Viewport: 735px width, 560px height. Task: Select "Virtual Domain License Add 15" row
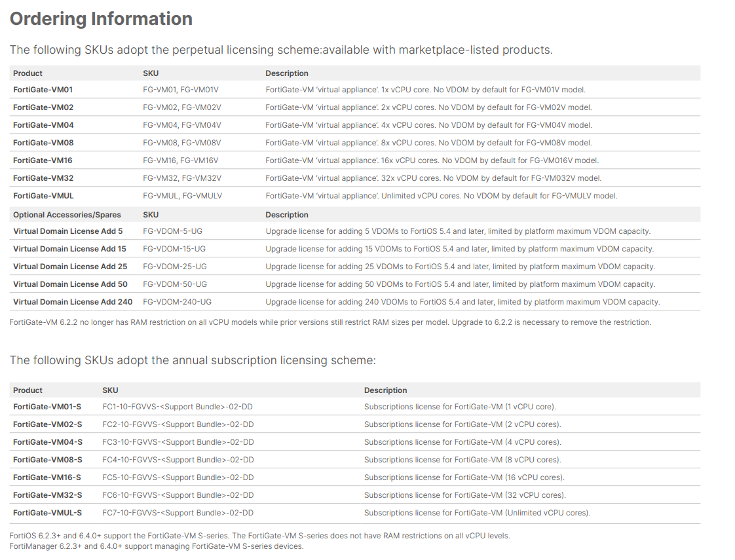pos(355,249)
